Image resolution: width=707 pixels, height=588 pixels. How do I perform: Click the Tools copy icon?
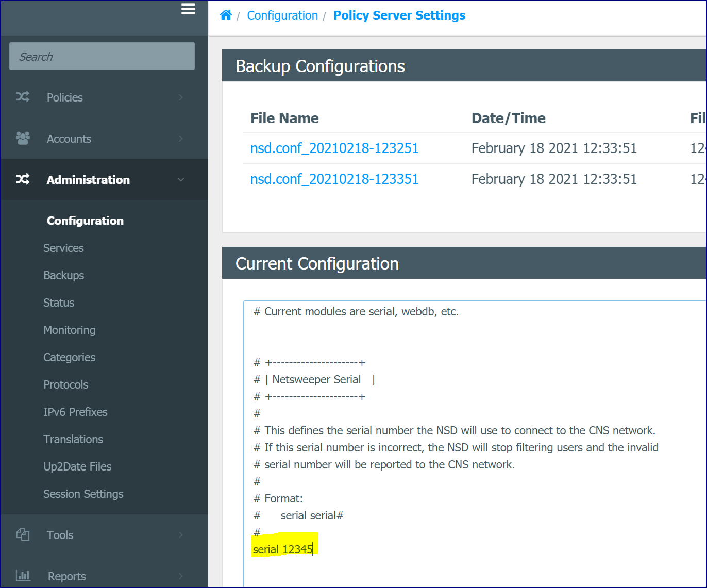(x=23, y=534)
